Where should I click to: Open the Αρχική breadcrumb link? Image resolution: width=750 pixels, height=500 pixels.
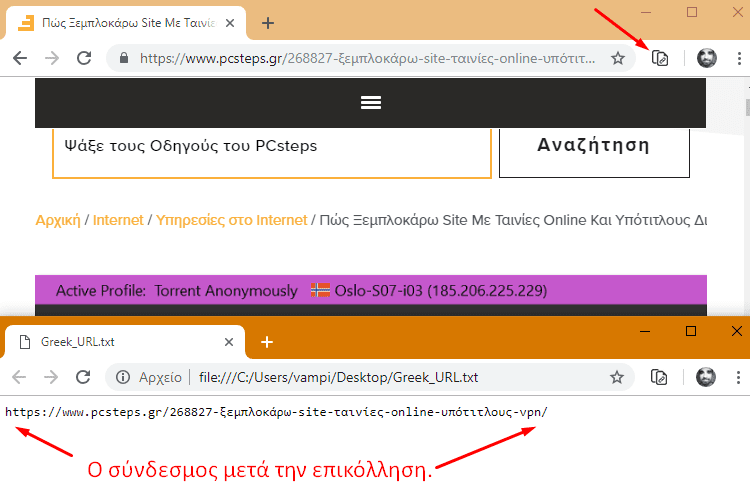pos(58,220)
